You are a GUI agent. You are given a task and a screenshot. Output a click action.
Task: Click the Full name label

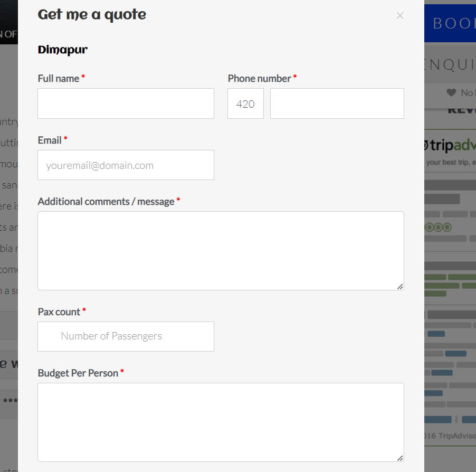click(x=59, y=79)
